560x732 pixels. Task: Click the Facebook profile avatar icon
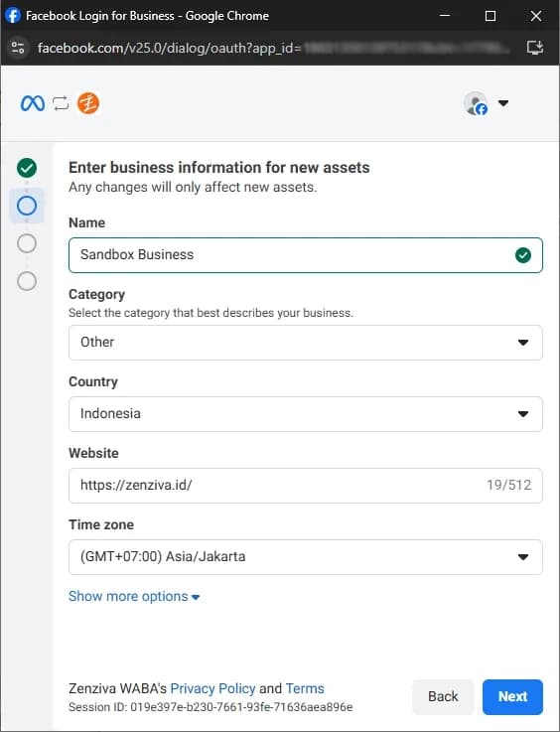pyautogui.click(x=476, y=103)
